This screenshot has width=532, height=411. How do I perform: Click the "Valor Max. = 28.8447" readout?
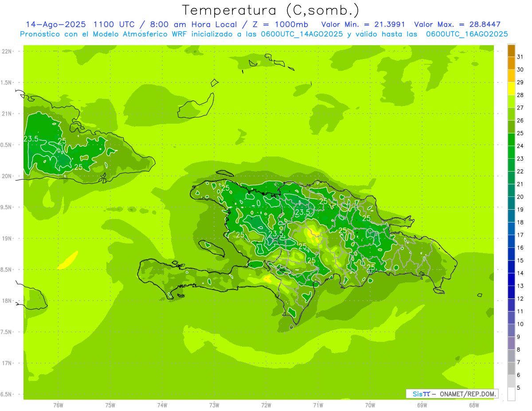coord(457,24)
